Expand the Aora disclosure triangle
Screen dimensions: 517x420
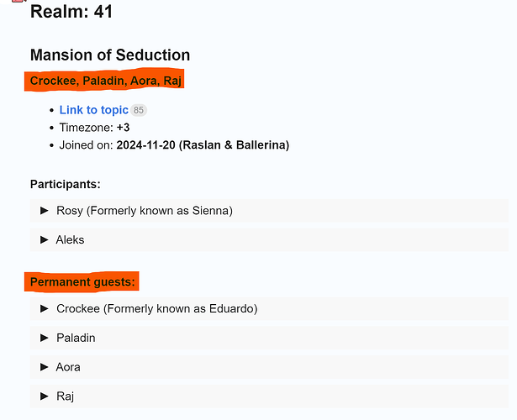click(45, 367)
